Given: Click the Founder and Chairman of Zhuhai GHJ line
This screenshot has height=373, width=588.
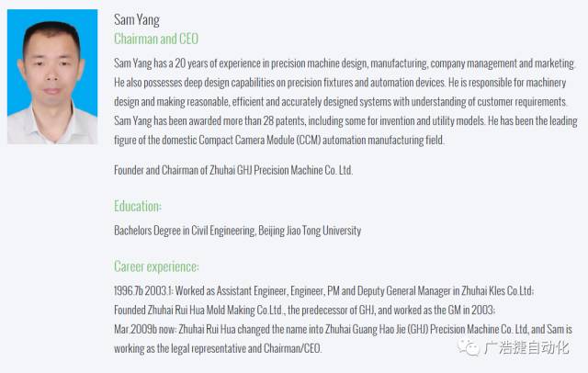Looking at the screenshot, I should pos(233,170).
